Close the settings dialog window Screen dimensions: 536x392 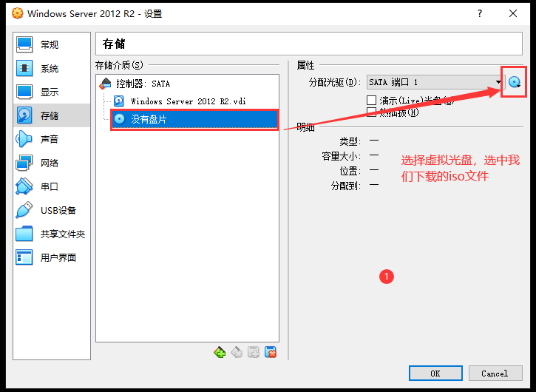513,13
